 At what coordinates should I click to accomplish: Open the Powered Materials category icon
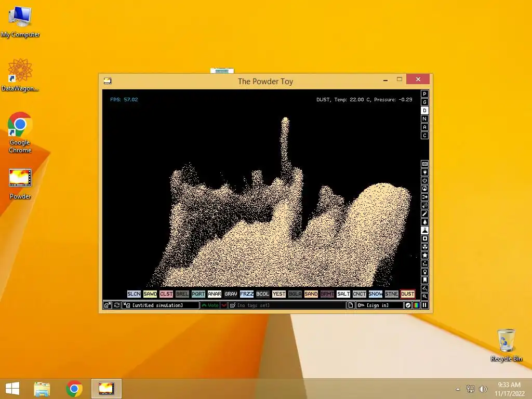[424, 180]
